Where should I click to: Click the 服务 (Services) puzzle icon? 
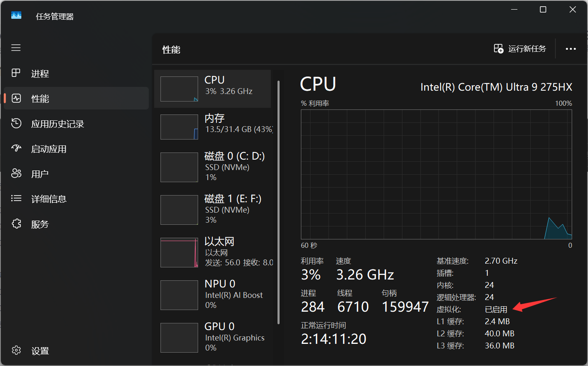click(x=16, y=224)
